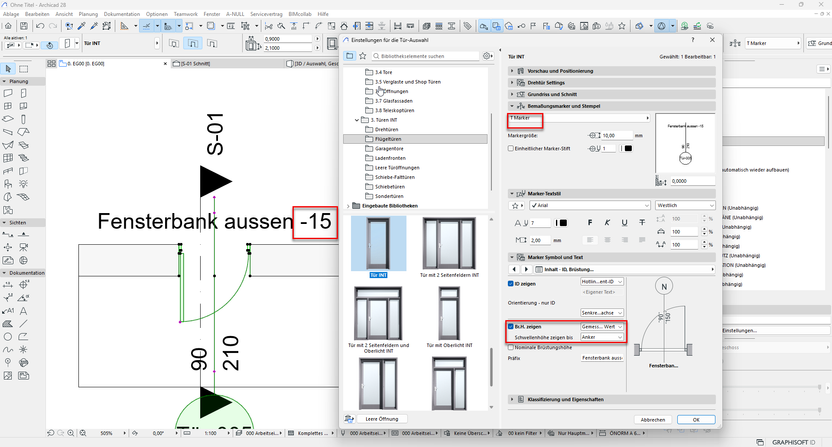Open the Ablage menu
832x447 pixels.
11,14
